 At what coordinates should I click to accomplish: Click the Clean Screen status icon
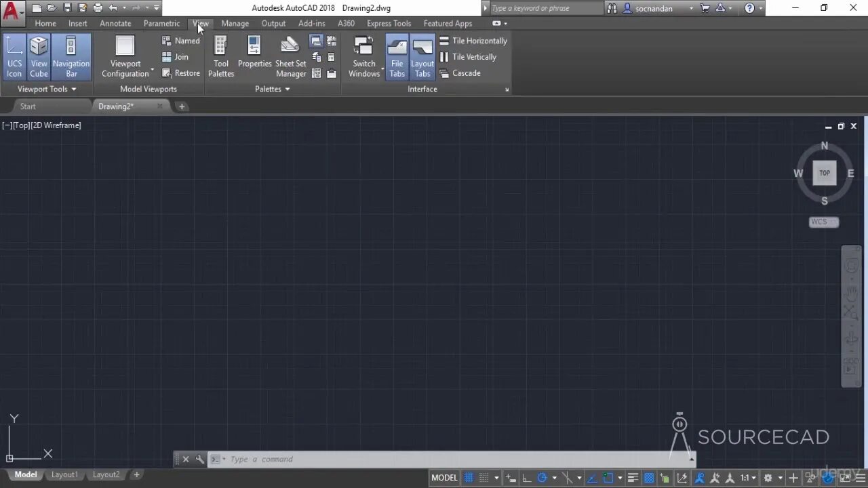[844, 478]
